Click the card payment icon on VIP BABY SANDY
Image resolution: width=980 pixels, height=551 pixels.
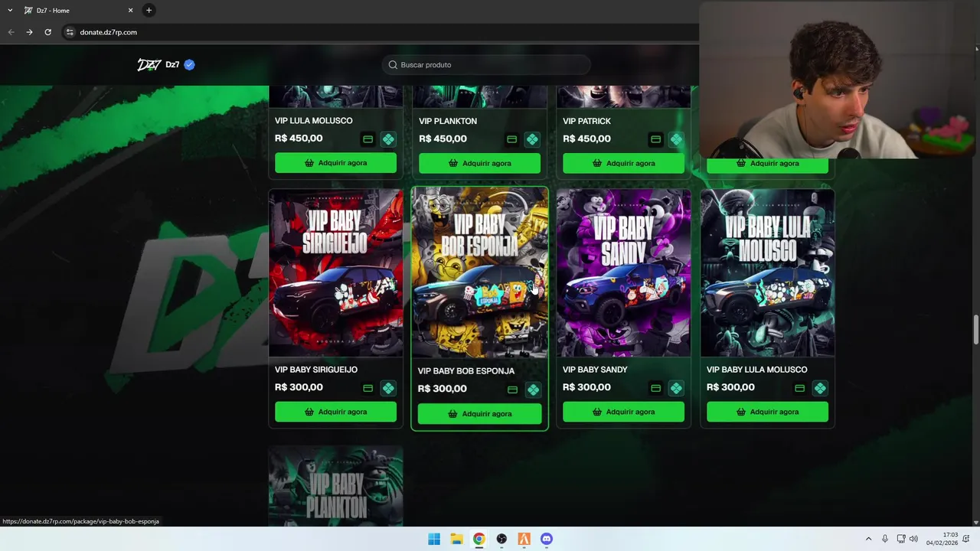(x=655, y=388)
